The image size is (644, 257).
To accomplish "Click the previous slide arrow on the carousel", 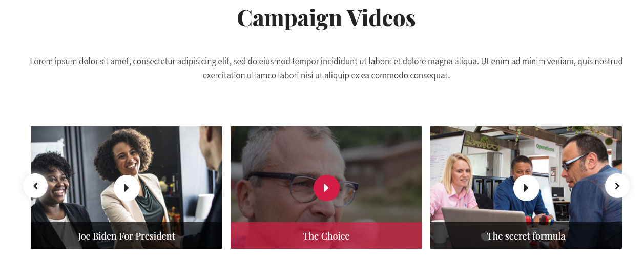I will click(35, 186).
